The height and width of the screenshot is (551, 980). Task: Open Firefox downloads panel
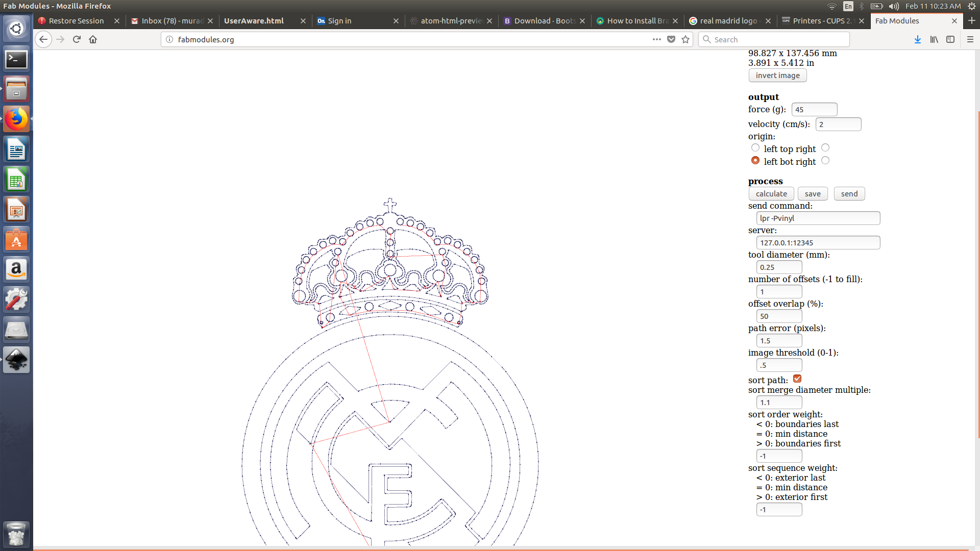click(917, 39)
